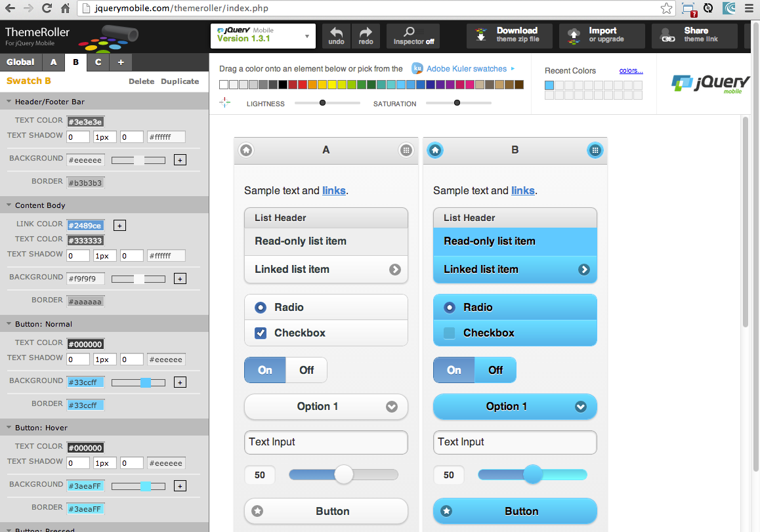Open the Option 1 select in swatch B

tap(515, 407)
